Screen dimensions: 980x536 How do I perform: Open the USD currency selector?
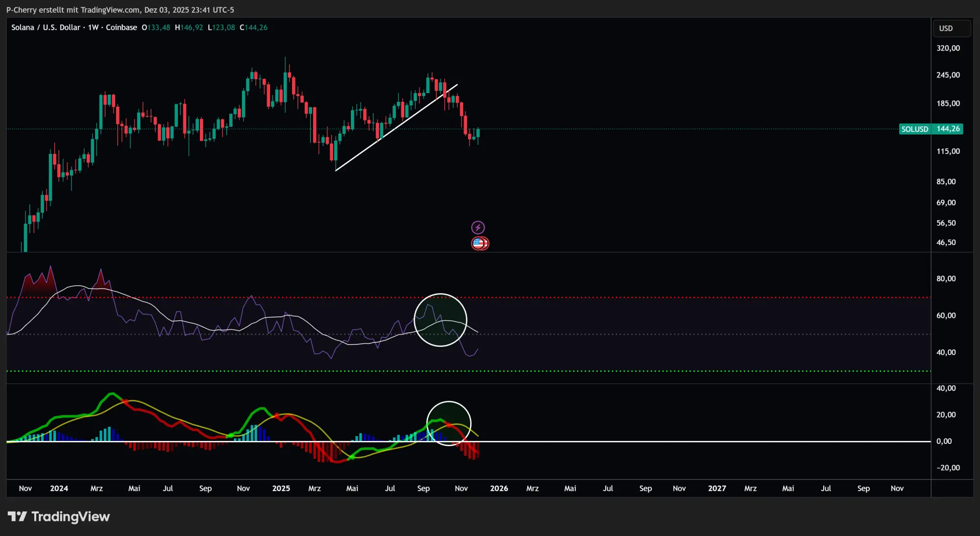pyautogui.click(x=951, y=28)
